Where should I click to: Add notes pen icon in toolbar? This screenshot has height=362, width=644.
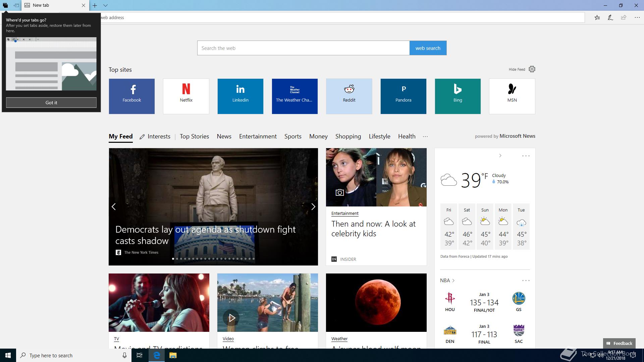click(610, 17)
